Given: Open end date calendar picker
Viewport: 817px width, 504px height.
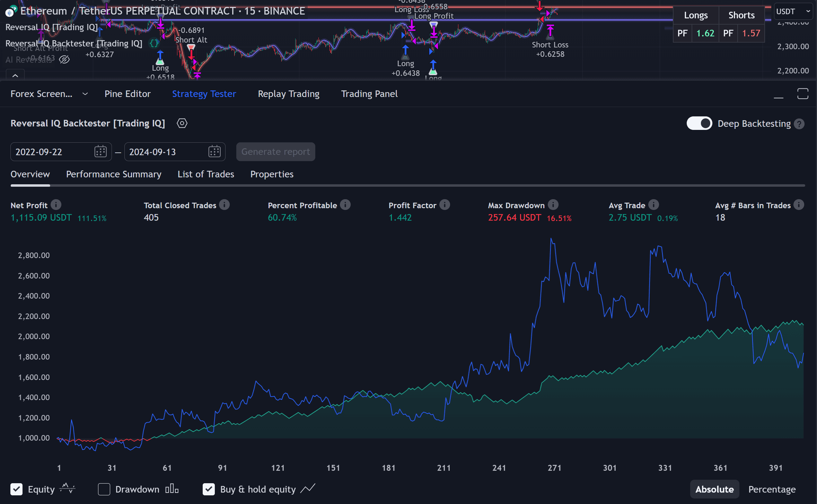Looking at the screenshot, I should pyautogui.click(x=214, y=152).
